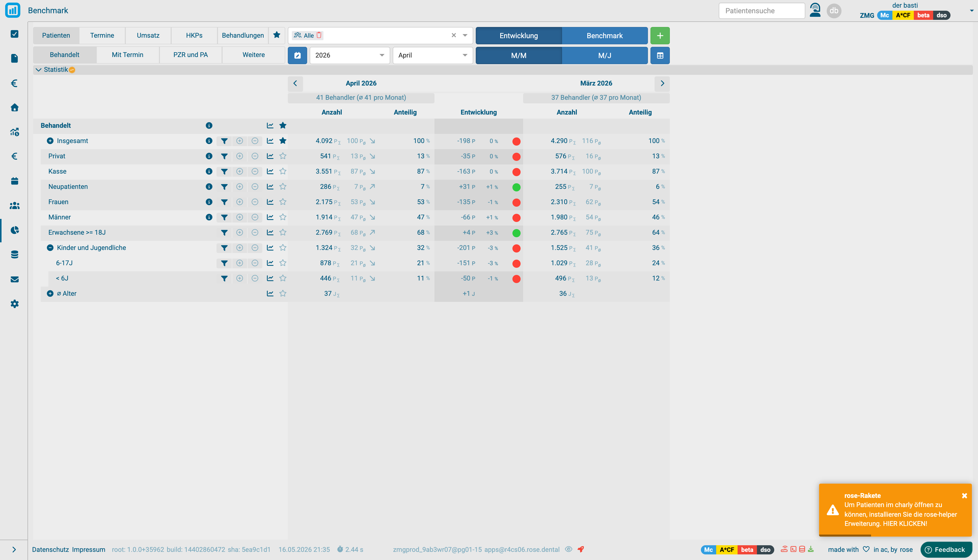
Task: Click the red status dot in the Insgesamt row
Action: click(516, 142)
